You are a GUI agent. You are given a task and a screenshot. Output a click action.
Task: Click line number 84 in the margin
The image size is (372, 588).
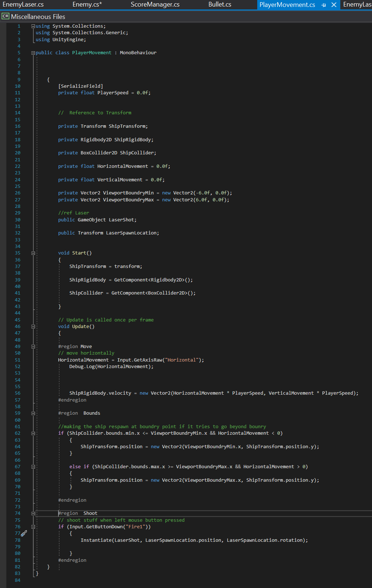(17, 580)
